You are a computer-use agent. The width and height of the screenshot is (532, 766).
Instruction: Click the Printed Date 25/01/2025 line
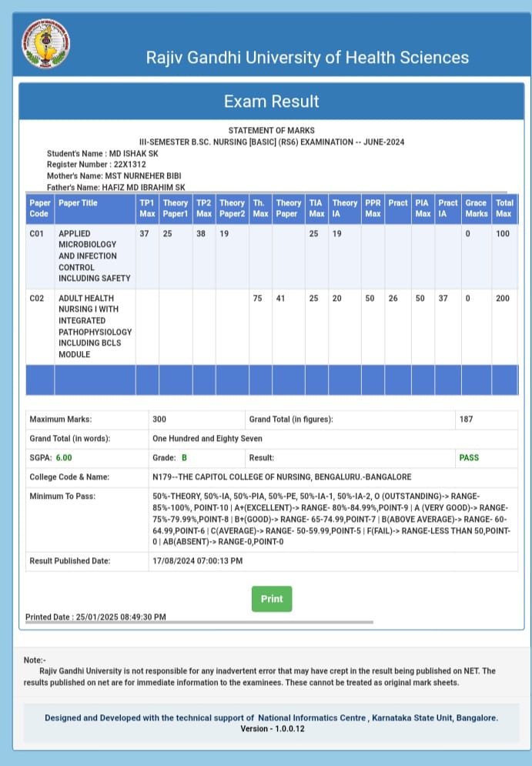[95, 617]
